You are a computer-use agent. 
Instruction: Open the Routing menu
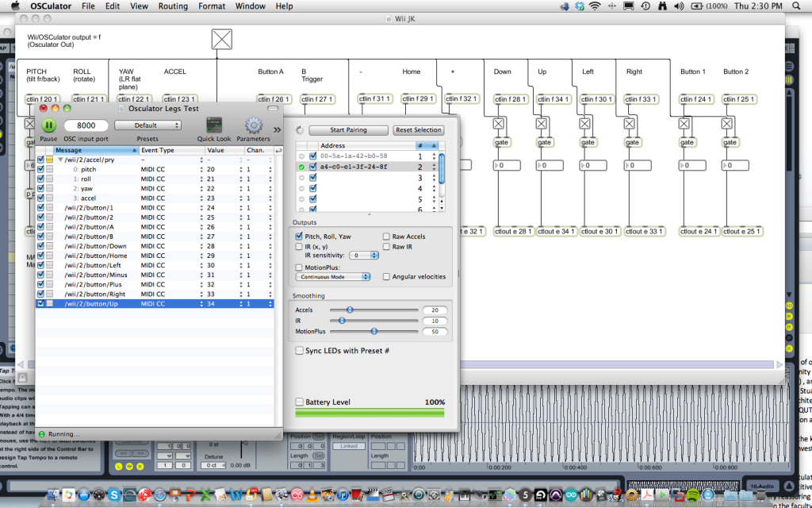coord(173,6)
